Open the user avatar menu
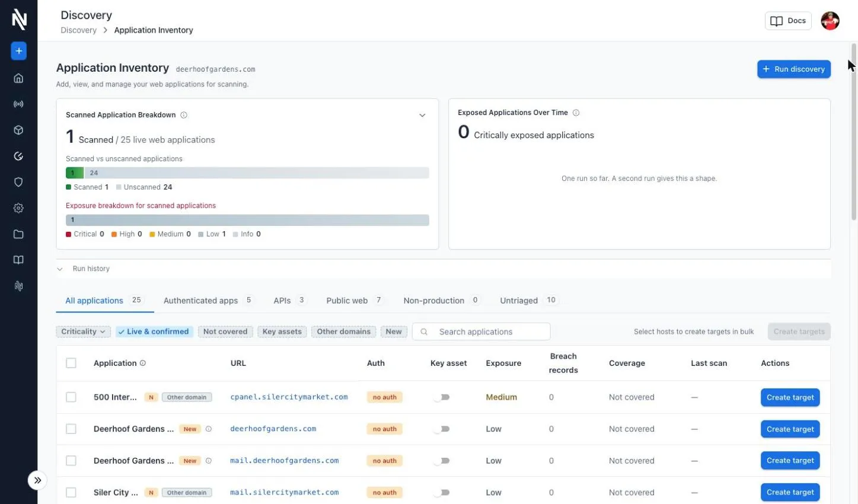The image size is (858, 504). click(830, 21)
